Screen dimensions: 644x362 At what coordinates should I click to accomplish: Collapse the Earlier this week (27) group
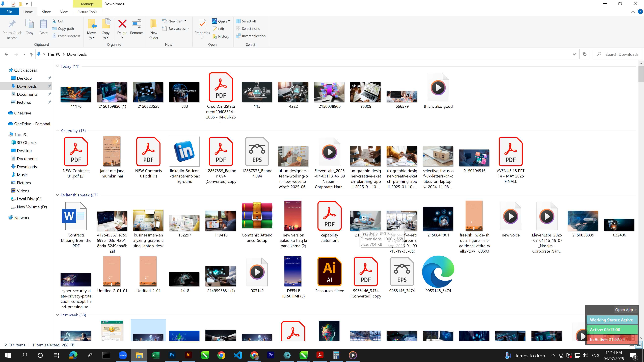(58, 195)
